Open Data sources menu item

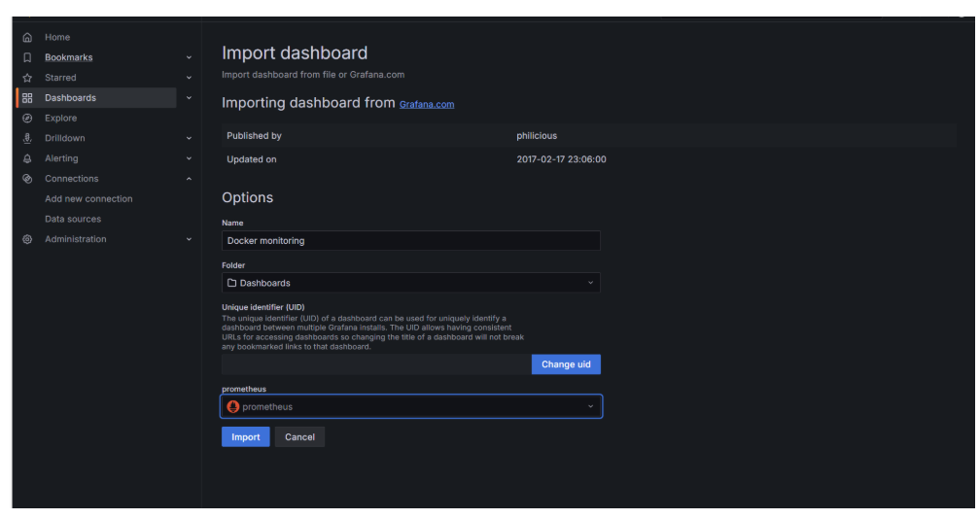pos(73,220)
